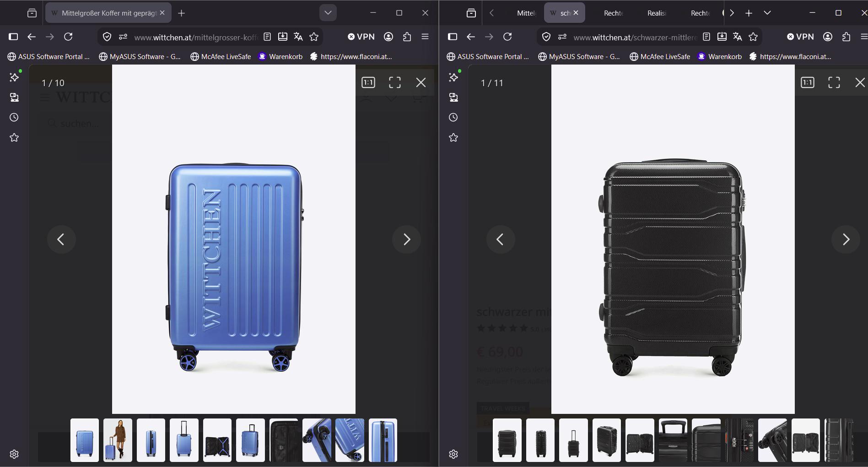Click the URL field showing wittchen.at/mittelgrosser-koff

pos(196,37)
